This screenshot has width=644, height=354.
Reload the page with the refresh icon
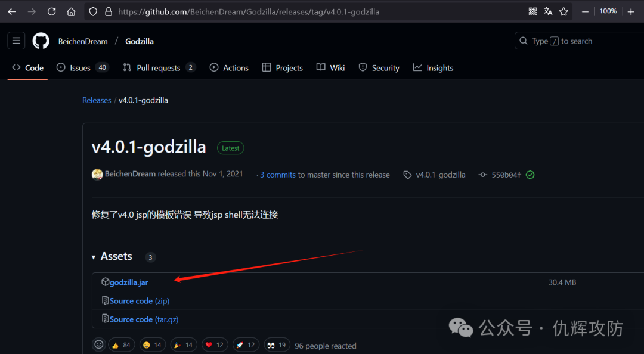51,11
